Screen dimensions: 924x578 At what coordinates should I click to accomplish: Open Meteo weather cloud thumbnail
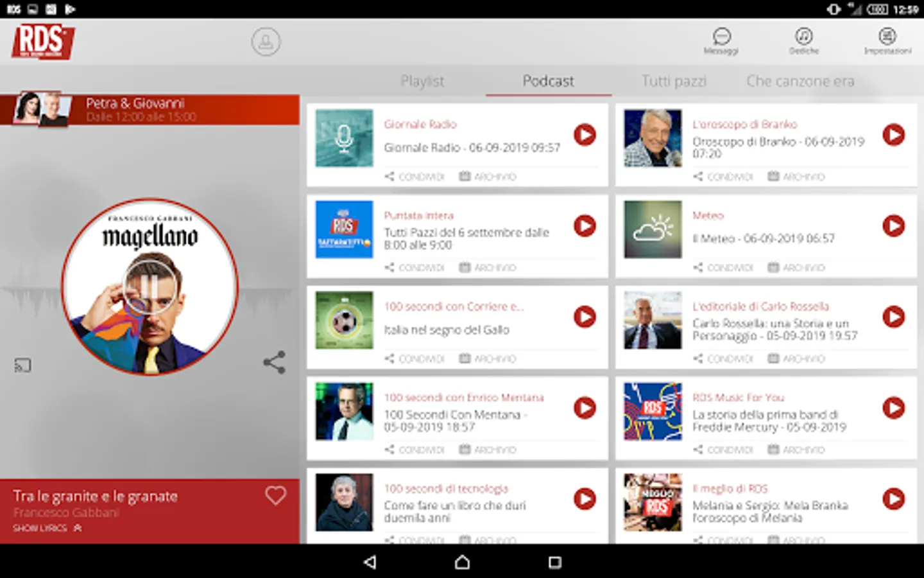pyautogui.click(x=653, y=229)
